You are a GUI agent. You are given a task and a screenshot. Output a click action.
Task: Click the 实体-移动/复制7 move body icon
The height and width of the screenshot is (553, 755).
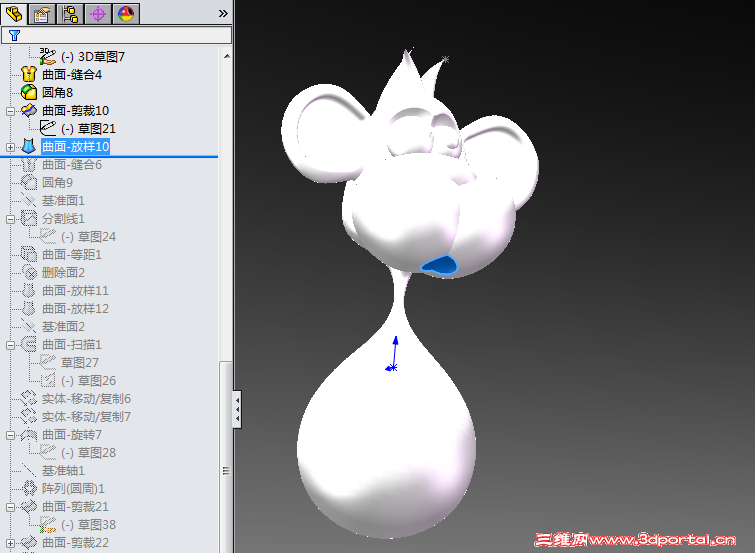pyautogui.click(x=29, y=416)
